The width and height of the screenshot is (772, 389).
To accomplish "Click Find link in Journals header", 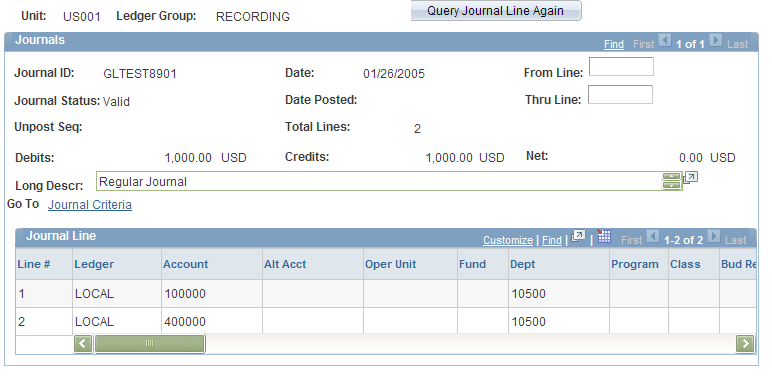I will [614, 44].
